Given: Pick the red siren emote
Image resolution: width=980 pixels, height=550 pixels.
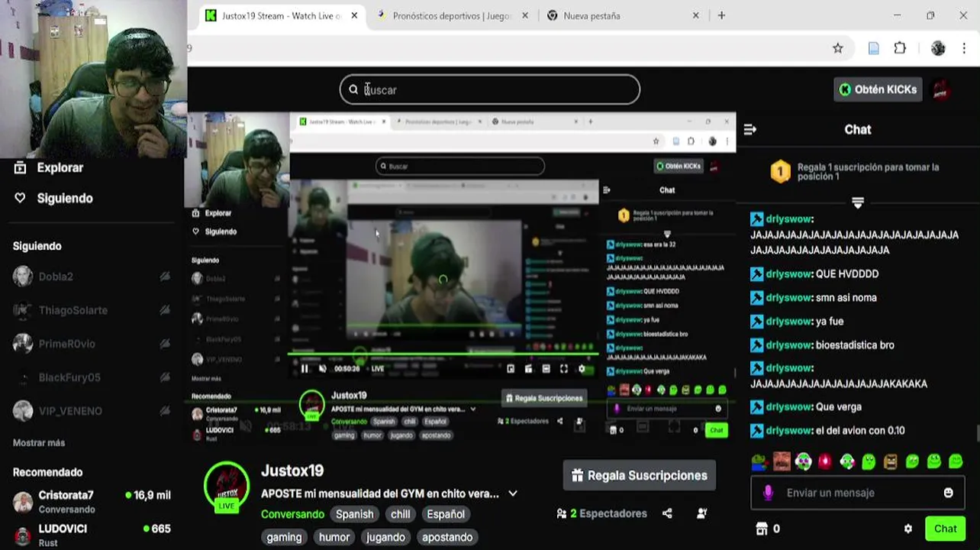Looking at the screenshot, I should (x=824, y=461).
